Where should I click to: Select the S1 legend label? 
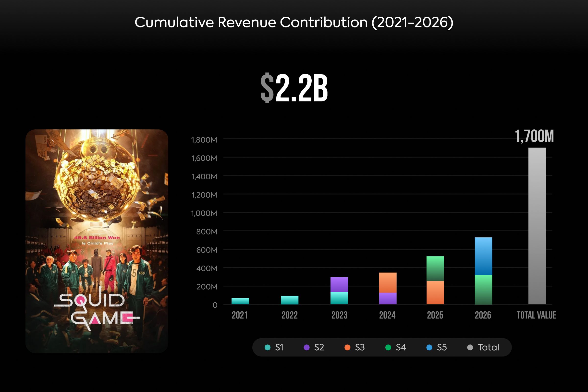[x=279, y=347]
